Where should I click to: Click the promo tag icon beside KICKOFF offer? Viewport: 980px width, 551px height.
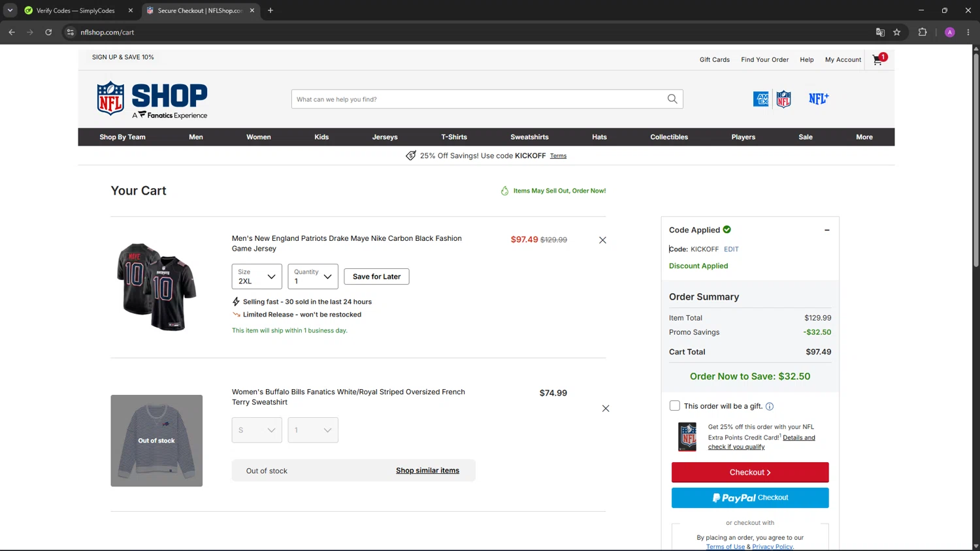click(x=411, y=155)
